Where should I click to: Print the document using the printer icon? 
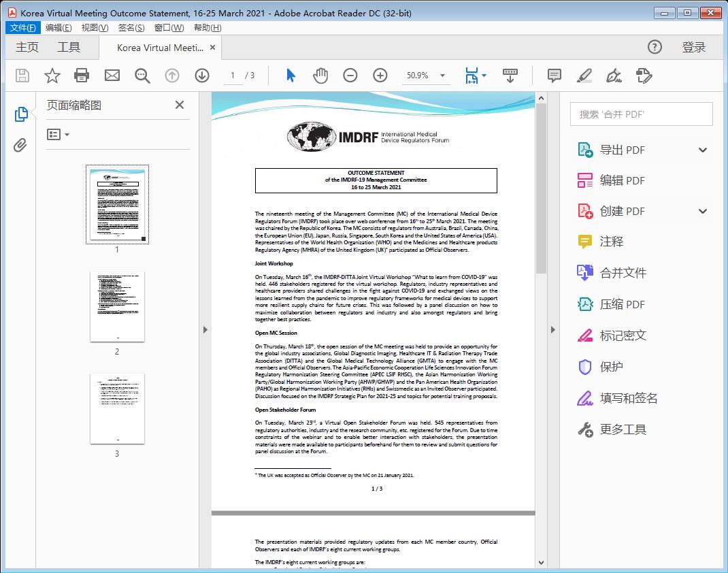(x=82, y=76)
